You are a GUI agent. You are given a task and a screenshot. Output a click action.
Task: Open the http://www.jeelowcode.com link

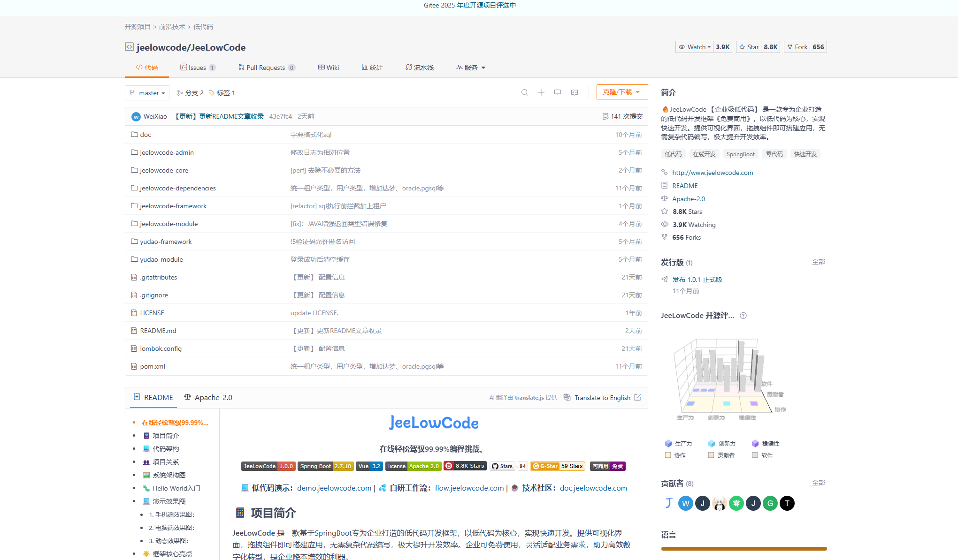712,173
